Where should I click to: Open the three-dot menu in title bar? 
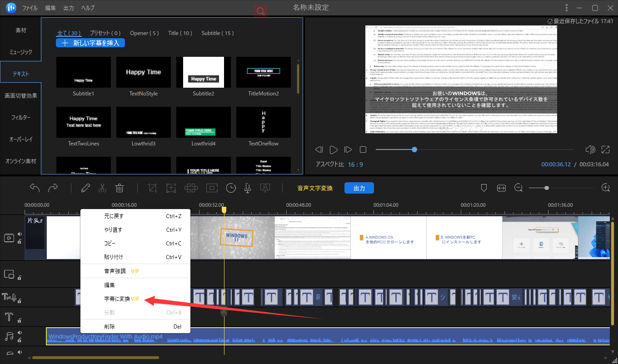coord(566,8)
